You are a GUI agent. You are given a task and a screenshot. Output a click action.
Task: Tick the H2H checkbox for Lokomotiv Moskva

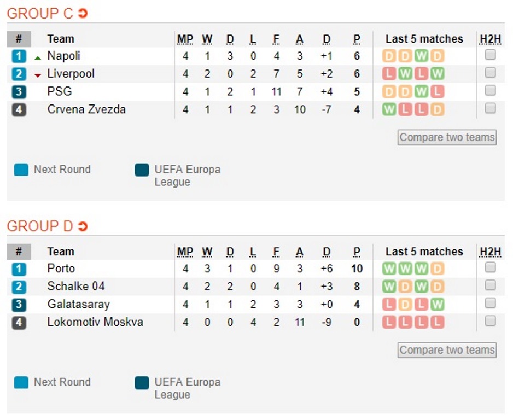490,321
